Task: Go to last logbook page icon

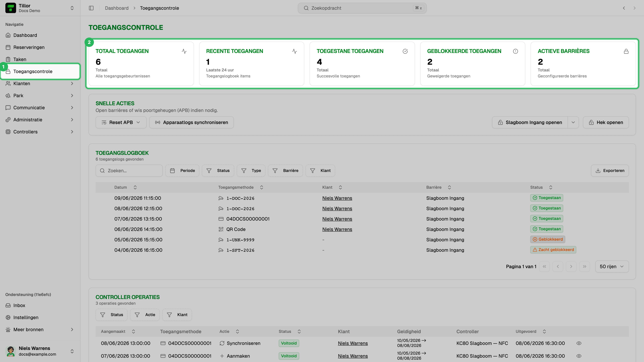Action: pyautogui.click(x=584, y=267)
